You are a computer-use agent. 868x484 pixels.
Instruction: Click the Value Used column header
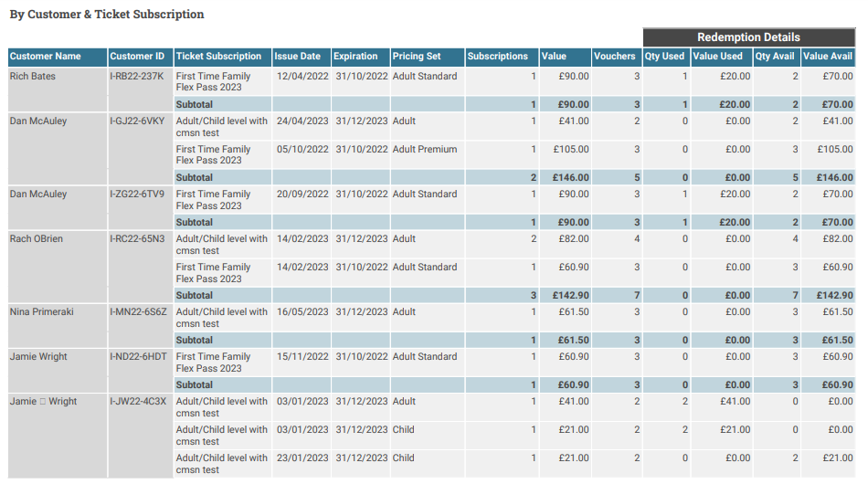click(722, 57)
